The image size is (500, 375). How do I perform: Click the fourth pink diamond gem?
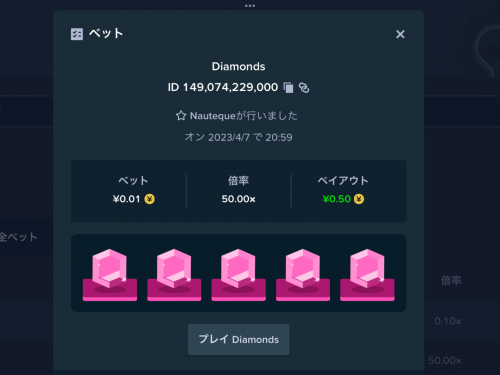[x=303, y=268]
